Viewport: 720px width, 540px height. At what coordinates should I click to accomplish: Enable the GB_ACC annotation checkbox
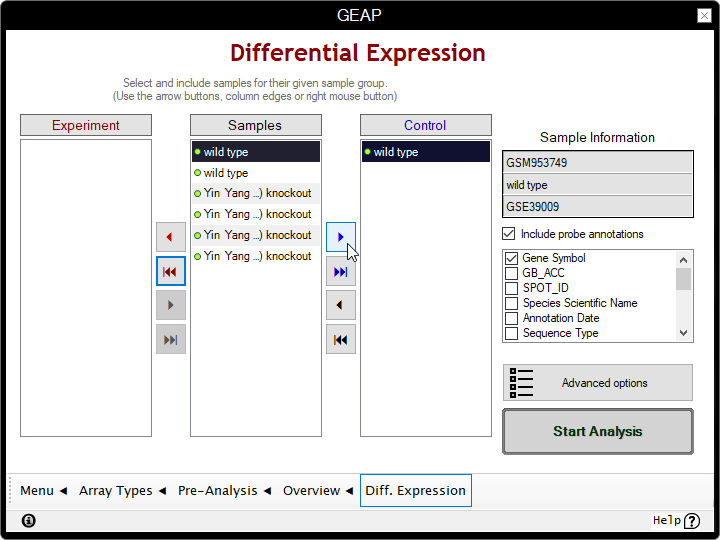click(512, 273)
